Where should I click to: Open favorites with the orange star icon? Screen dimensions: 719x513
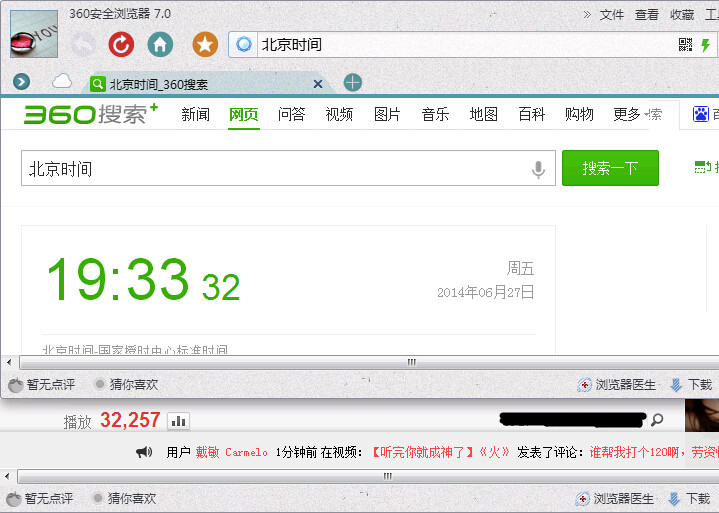pos(205,44)
